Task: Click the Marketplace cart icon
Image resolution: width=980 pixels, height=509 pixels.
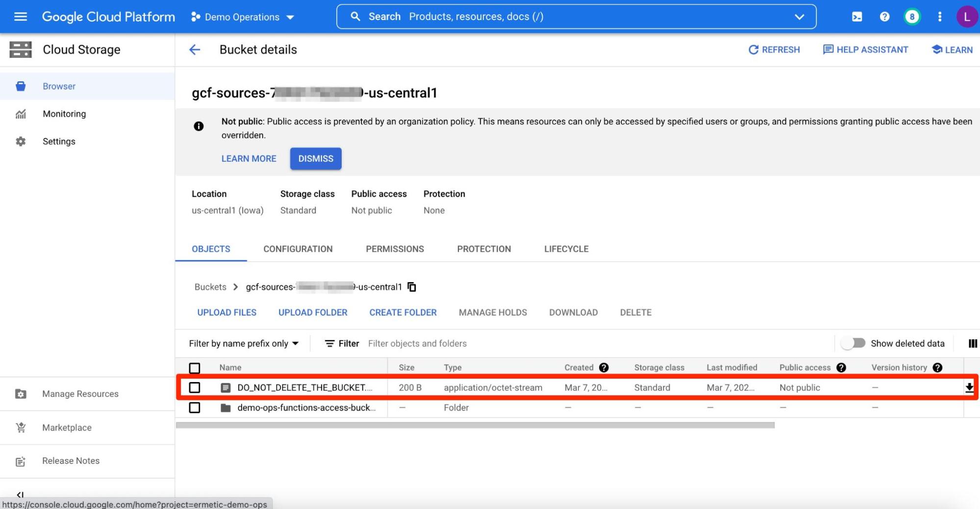Action: point(21,428)
